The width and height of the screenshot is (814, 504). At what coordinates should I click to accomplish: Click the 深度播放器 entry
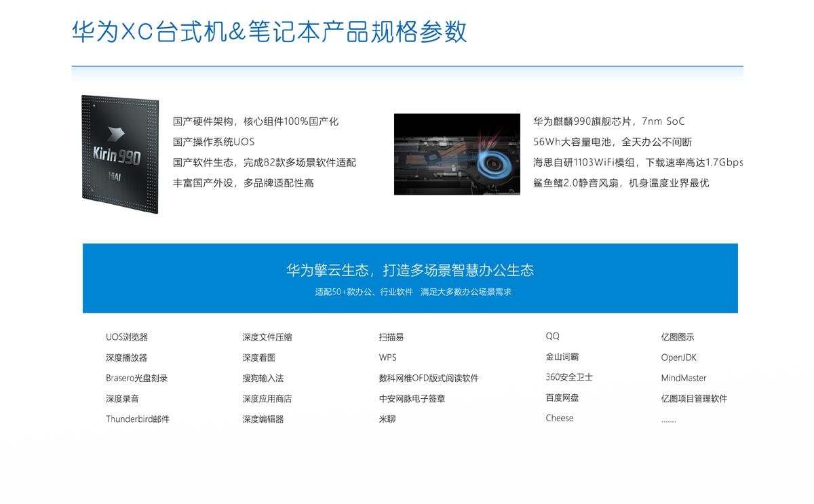tap(126, 357)
